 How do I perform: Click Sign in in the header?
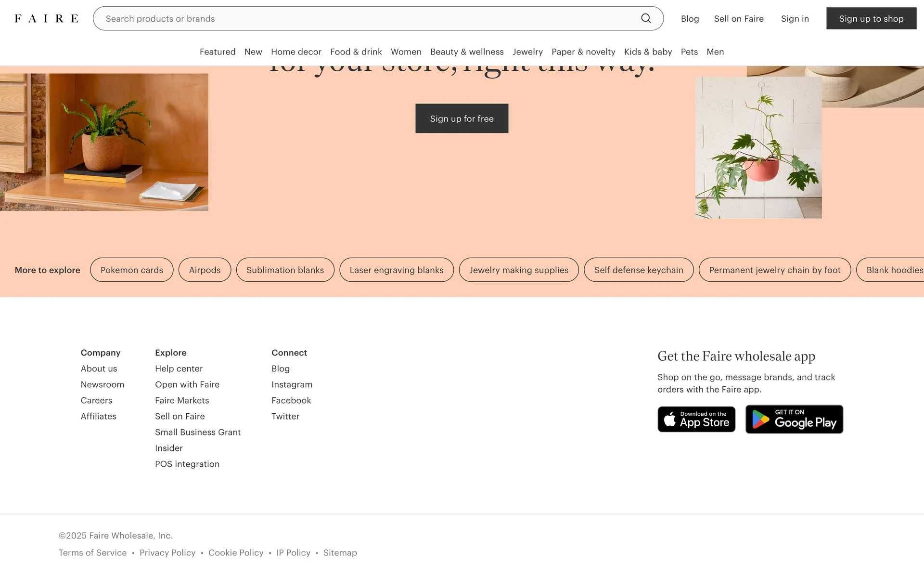point(795,18)
